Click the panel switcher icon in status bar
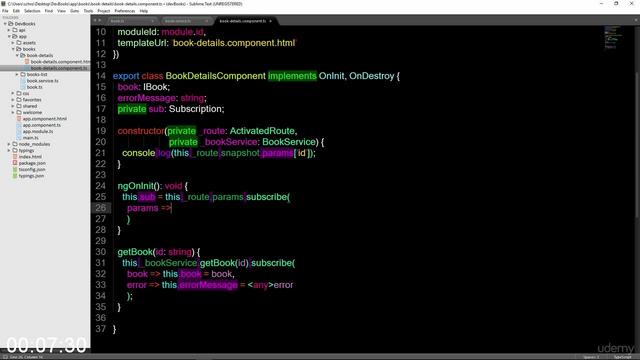The height and width of the screenshot is (360, 640). click(x=5, y=357)
